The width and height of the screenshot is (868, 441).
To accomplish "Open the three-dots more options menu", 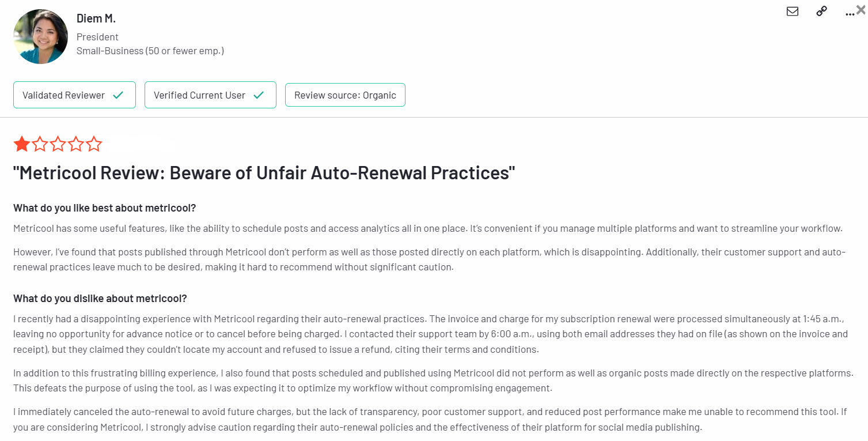I will tap(850, 13).
